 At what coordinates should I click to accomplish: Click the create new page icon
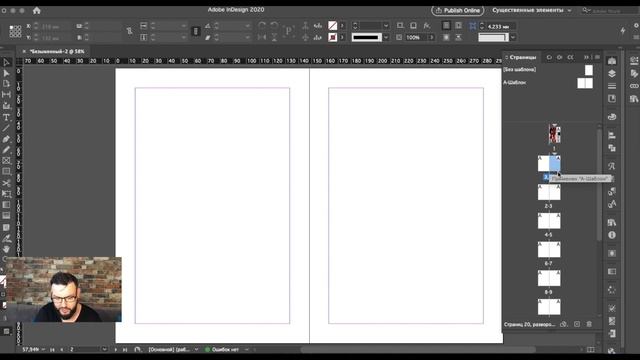[x=577, y=324]
